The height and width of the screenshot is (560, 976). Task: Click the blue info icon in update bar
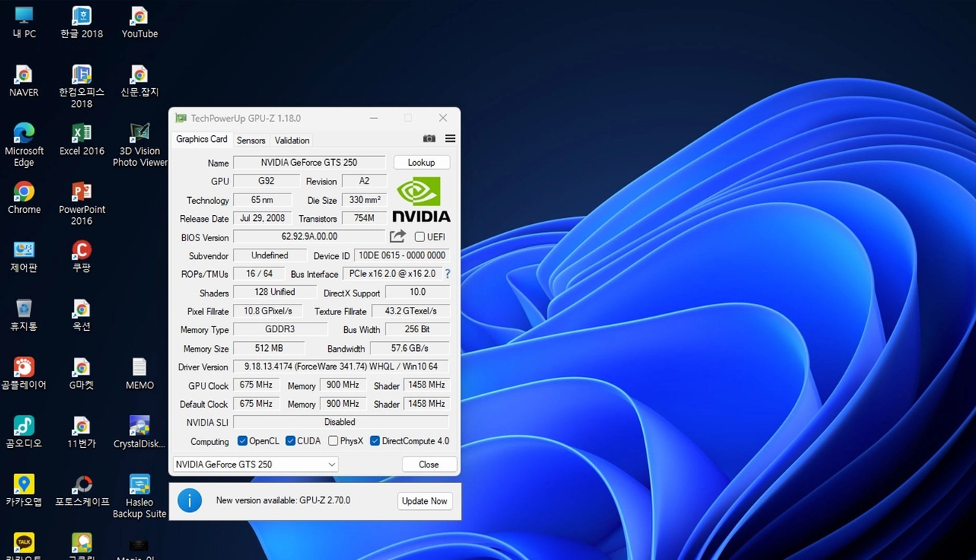(x=189, y=500)
